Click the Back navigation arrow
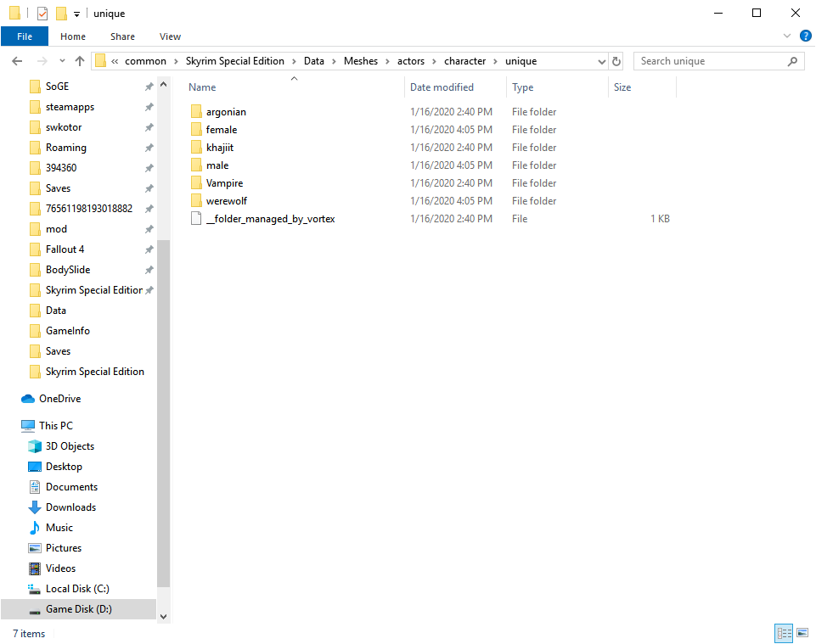This screenshot has height=644, width=816. pyautogui.click(x=17, y=61)
